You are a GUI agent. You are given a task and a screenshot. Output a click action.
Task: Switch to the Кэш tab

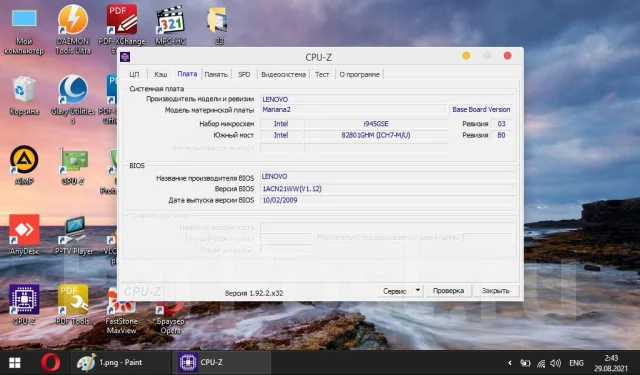[x=160, y=74]
